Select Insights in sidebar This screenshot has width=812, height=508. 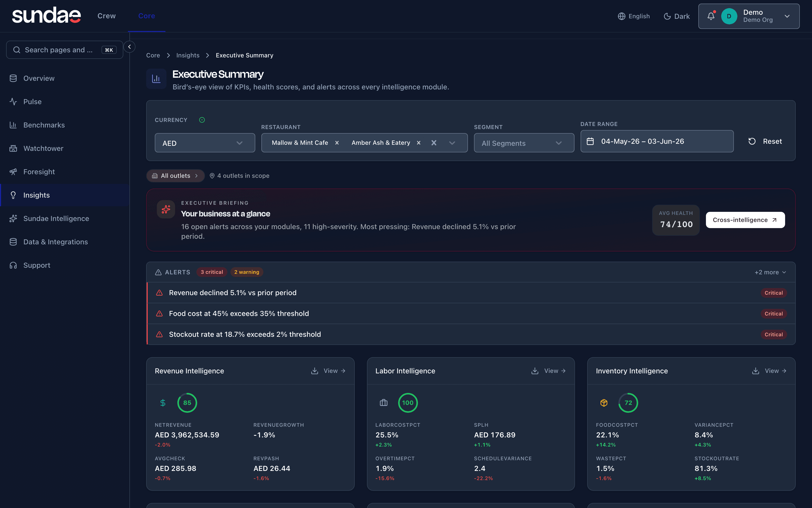tap(65, 195)
